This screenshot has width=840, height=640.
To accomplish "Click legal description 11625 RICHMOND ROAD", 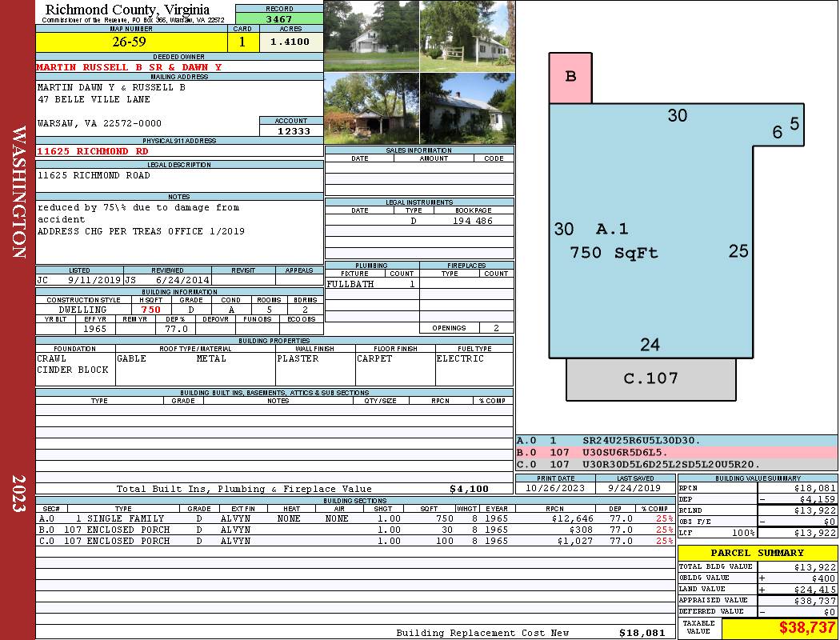I will (x=94, y=175).
